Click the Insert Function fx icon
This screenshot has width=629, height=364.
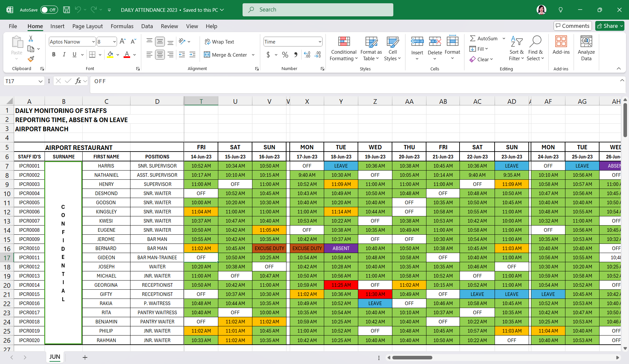coord(78,81)
